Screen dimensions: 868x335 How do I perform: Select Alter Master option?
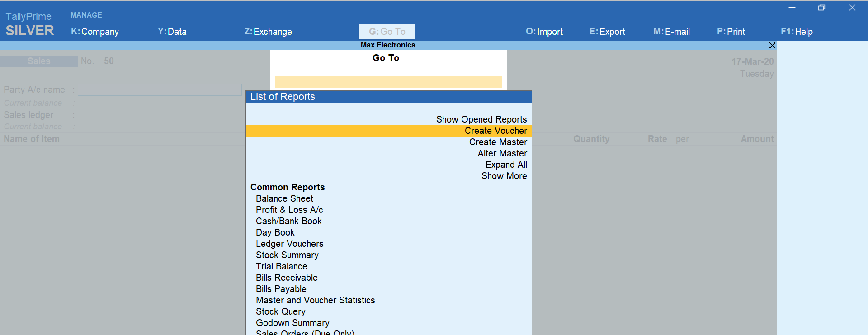(502, 153)
